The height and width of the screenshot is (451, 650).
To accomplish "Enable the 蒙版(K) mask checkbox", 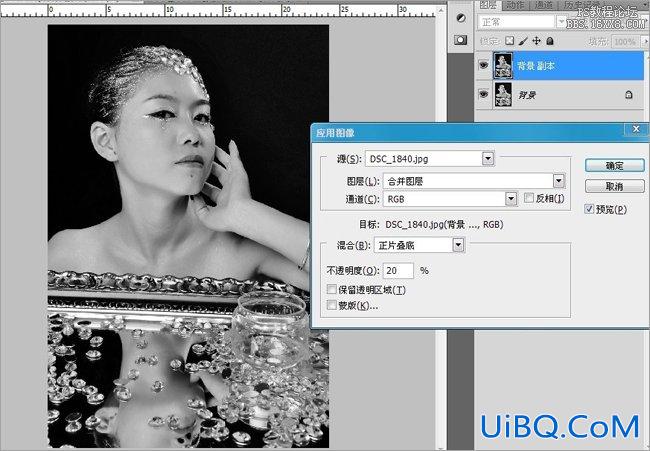I will click(x=332, y=305).
